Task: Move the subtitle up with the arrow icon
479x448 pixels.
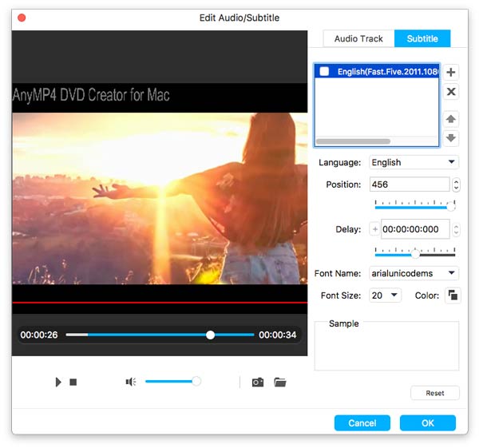Action: click(451, 119)
